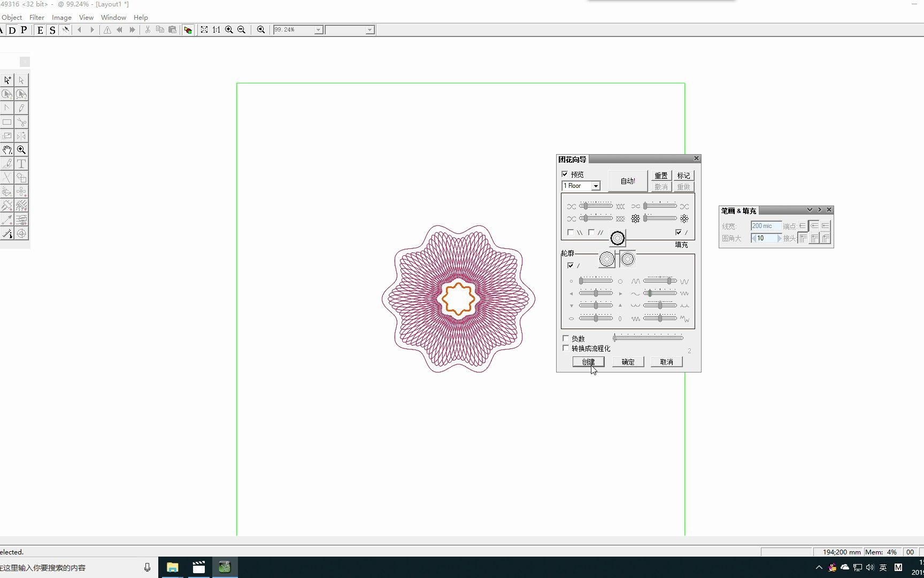Screen dimensions: 924x578
Task: Enable the // double-slash hatch checkbox
Action: [x=591, y=232]
